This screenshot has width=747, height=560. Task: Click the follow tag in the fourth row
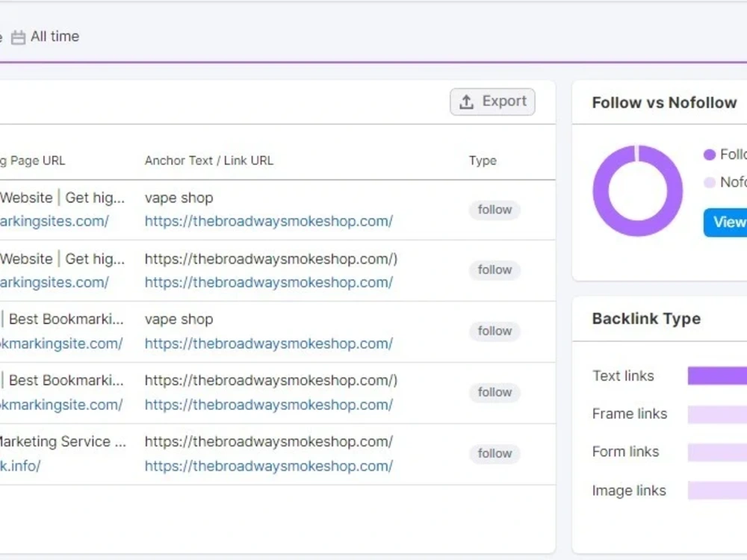(495, 393)
